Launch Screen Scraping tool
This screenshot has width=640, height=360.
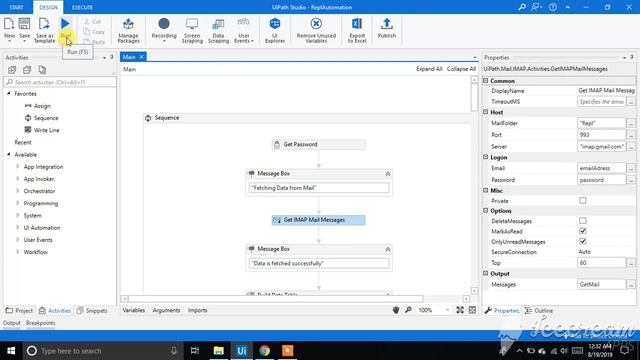pos(192,30)
